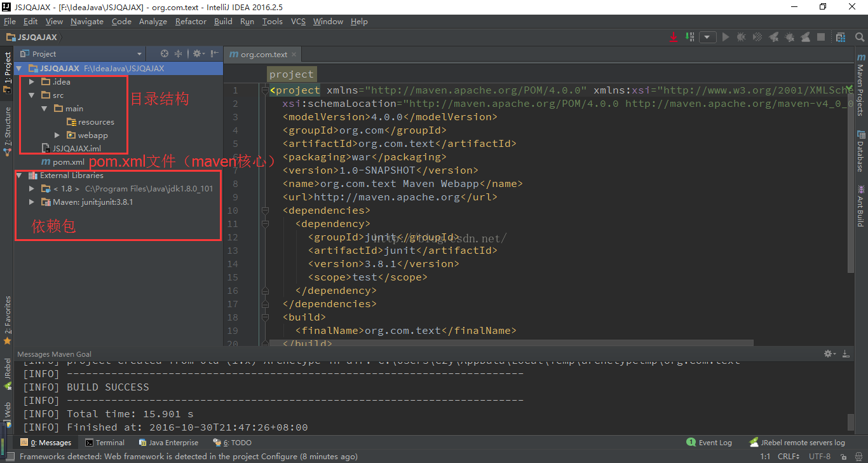
Task: Hide the Project panel with hide icon
Action: click(215, 54)
